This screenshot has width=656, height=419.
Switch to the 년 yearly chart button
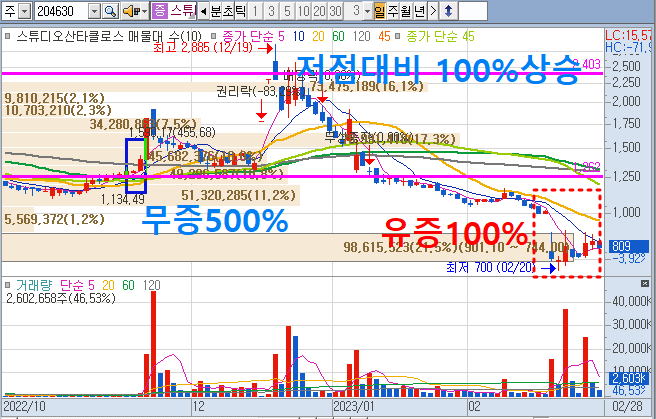[x=419, y=11]
